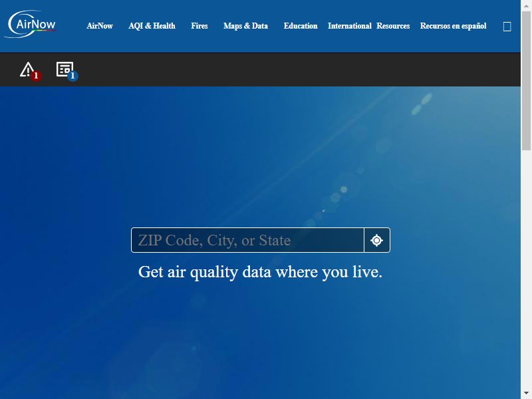Open Recursos en español link
The height and width of the screenshot is (399, 532).
[x=453, y=26]
